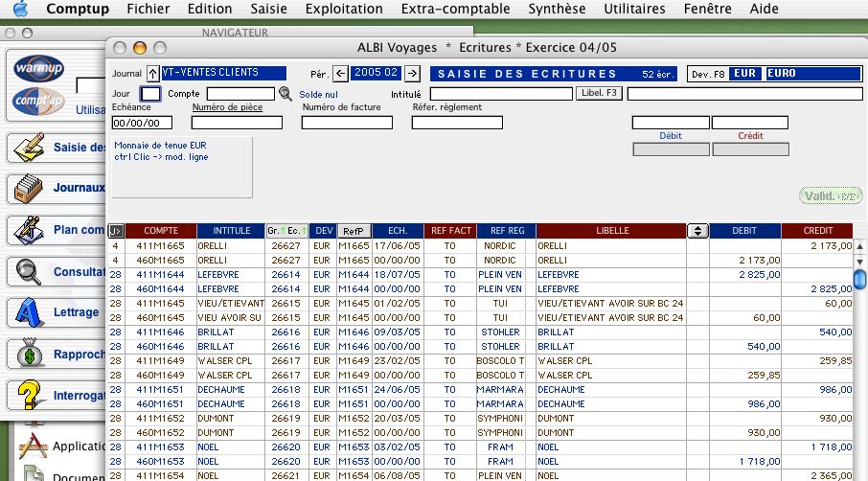
Task: Open the Saisie menu
Action: [268, 9]
